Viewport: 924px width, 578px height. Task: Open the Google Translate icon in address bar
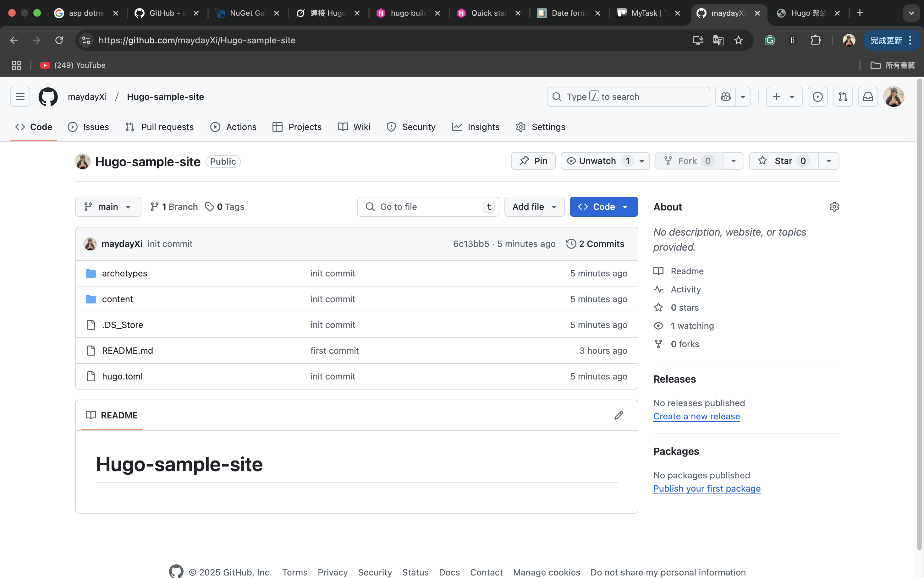click(718, 40)
